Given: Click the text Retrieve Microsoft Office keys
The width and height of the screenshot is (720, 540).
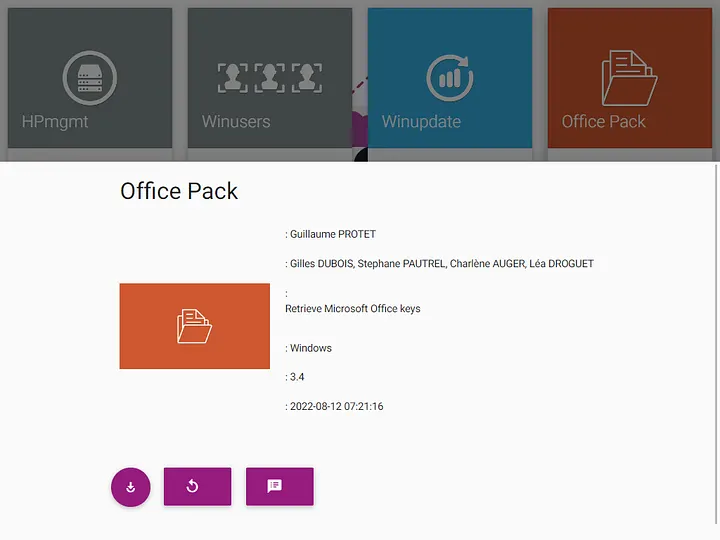Looking at the screenshot, I should 353,309.
